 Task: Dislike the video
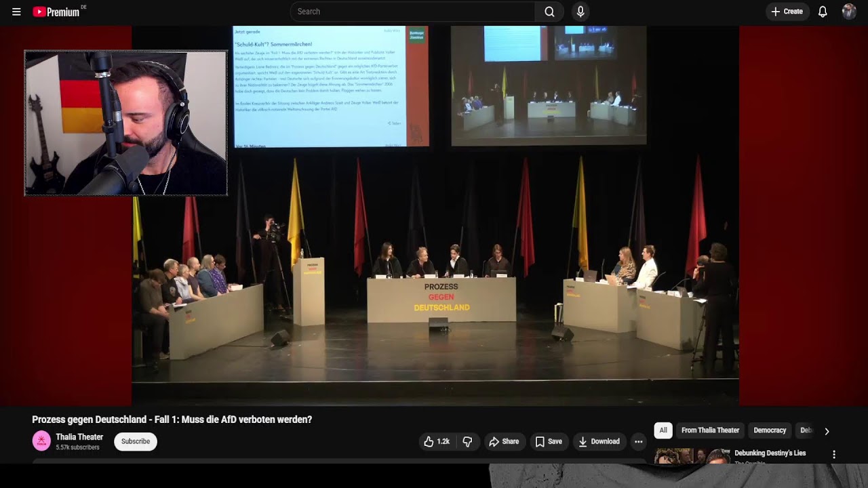pos(467,441)
